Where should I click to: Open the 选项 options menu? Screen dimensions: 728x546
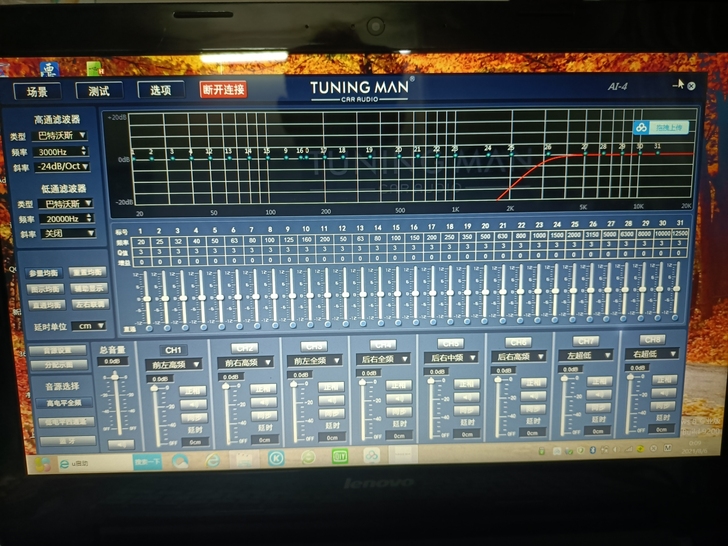click(160, 90)
